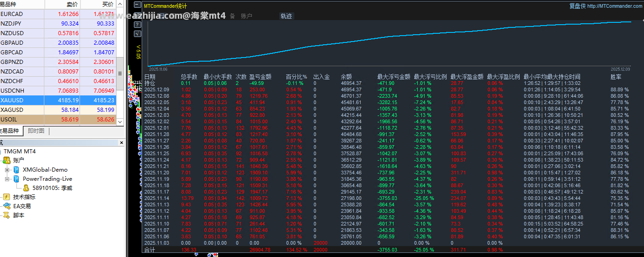
Task: Select the NZDJPY symbol row
Action: pos(58,24)
